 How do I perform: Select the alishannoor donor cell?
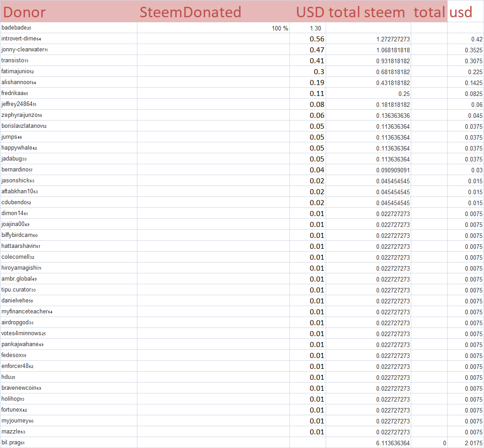click(69, 82)
